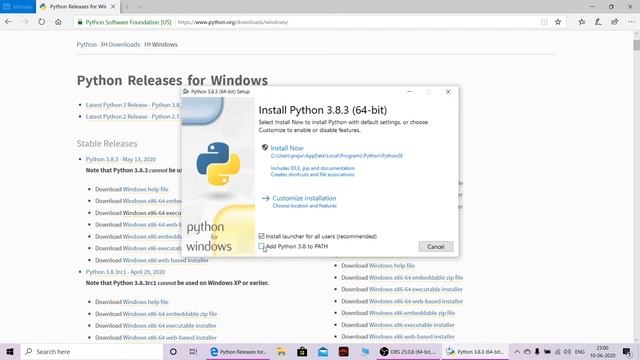The image size is (640, 360).
Task: Add page to favorites star
Action: pyautogui.click(x=558, y=22)
